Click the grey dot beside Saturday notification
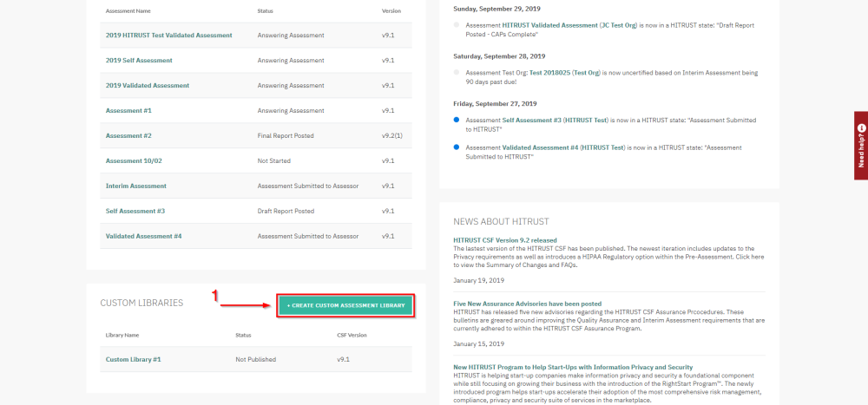Image resolution: width=868 pixels, height=405 pixels. 457,72
